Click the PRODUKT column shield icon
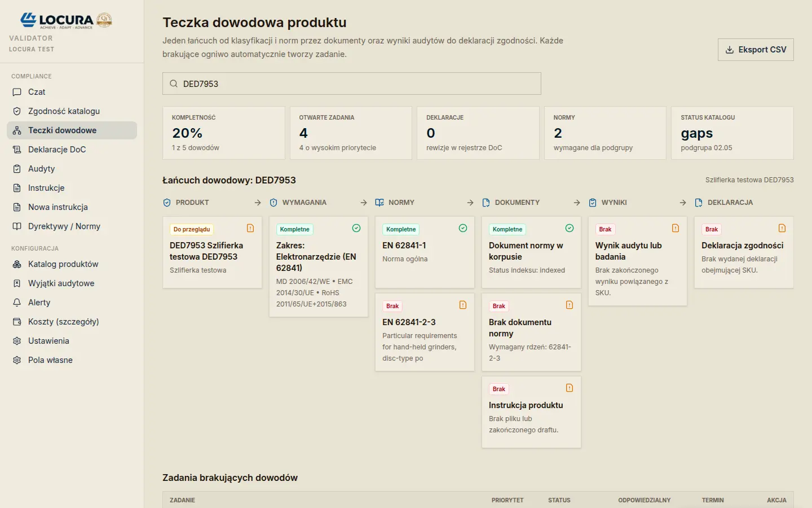 [167, 203]
